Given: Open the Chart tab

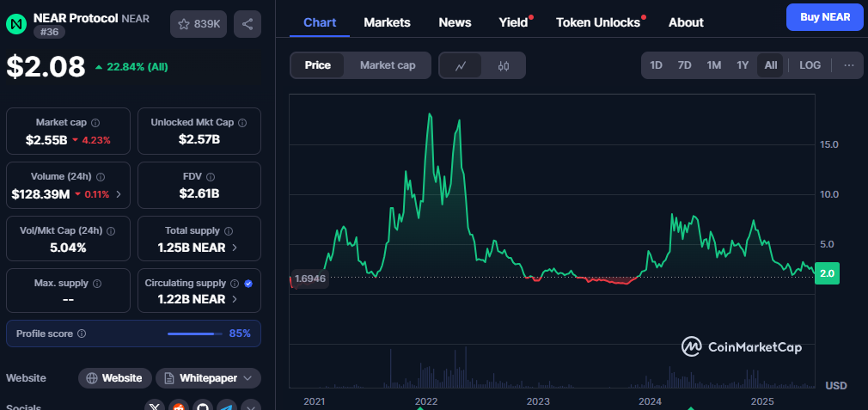Looking at the screenshot, I should (x=320, y=22).
